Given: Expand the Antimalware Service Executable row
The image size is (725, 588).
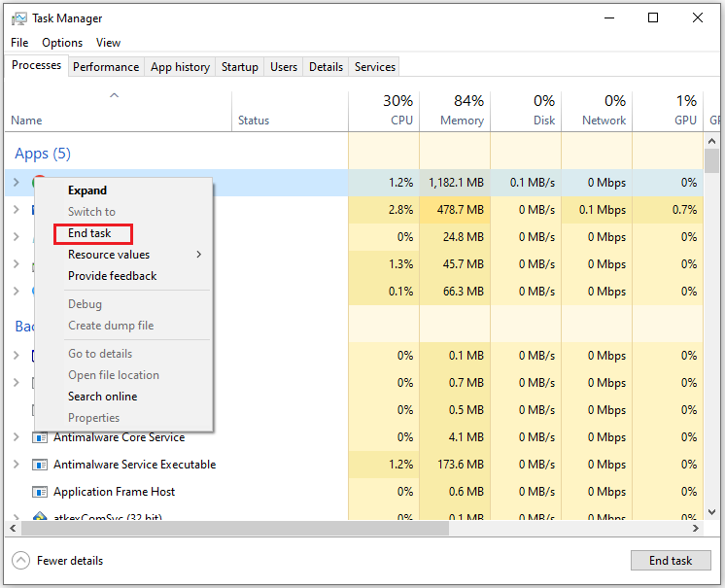Looking at the screenshot, I should pyautogui.click(x=17, y=465).
